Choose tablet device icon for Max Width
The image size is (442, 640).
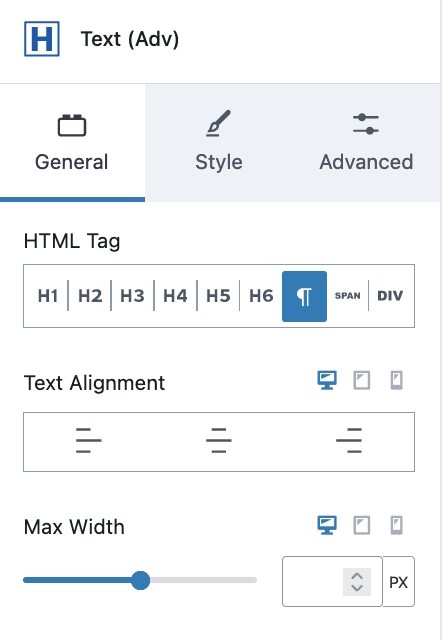tap(362, 525)
